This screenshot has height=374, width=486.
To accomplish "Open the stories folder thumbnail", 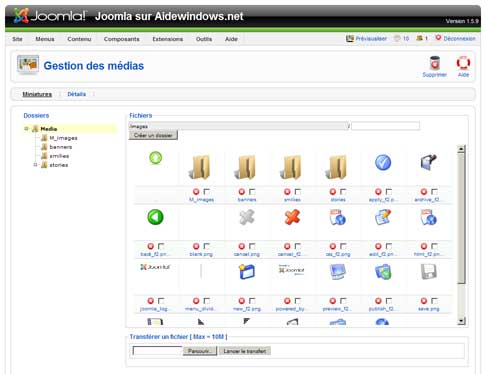I will point(337,167).
